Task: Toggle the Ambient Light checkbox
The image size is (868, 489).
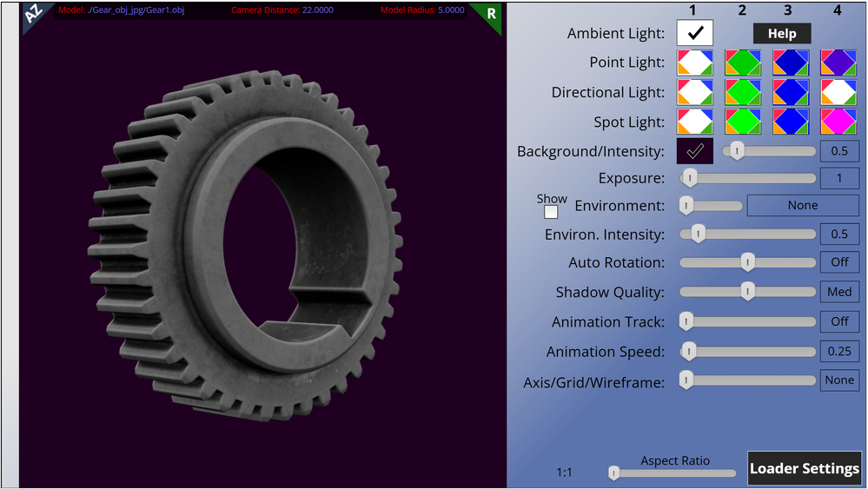Action: tap(695, 33)
